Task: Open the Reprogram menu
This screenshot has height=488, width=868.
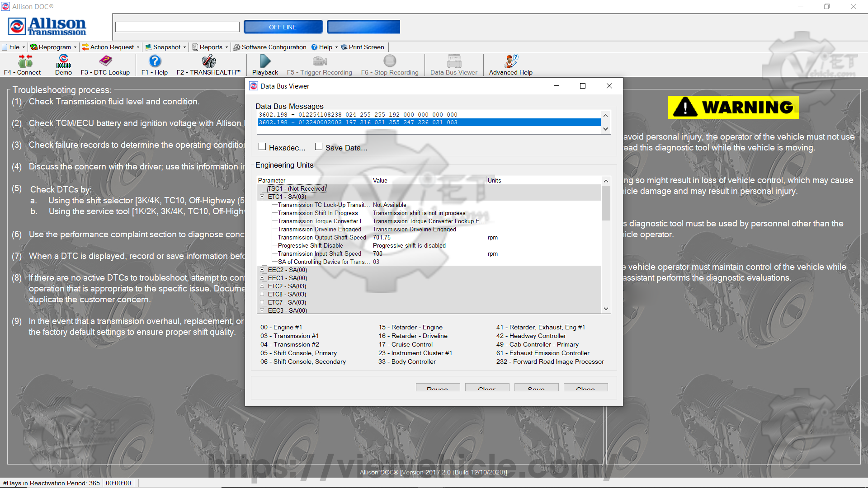Action: (x=53, y=47)
